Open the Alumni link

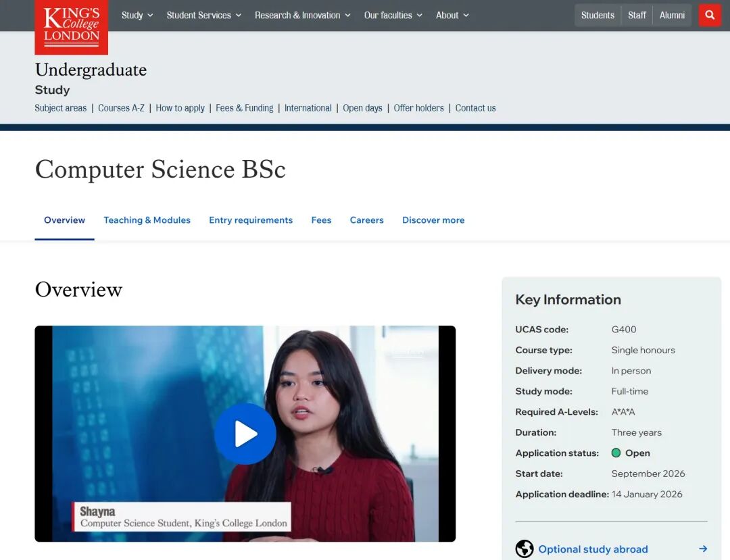[x=672, y=16]
